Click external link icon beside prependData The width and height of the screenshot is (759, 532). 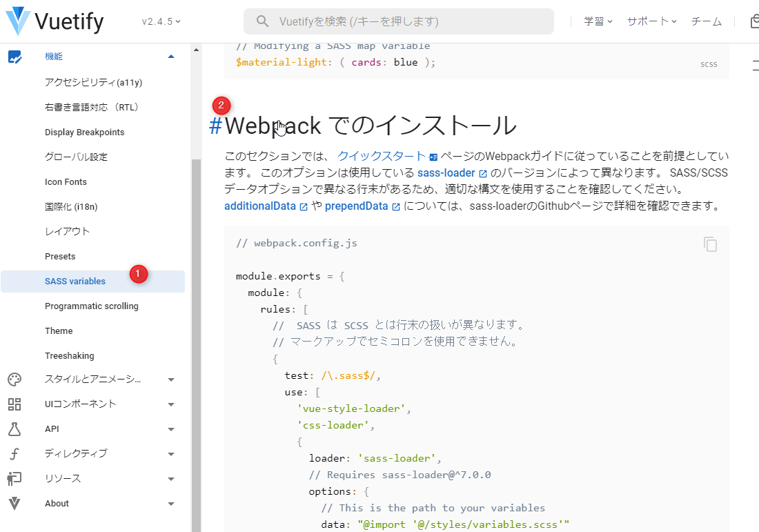pyautogui.click(x=396, y=207)
